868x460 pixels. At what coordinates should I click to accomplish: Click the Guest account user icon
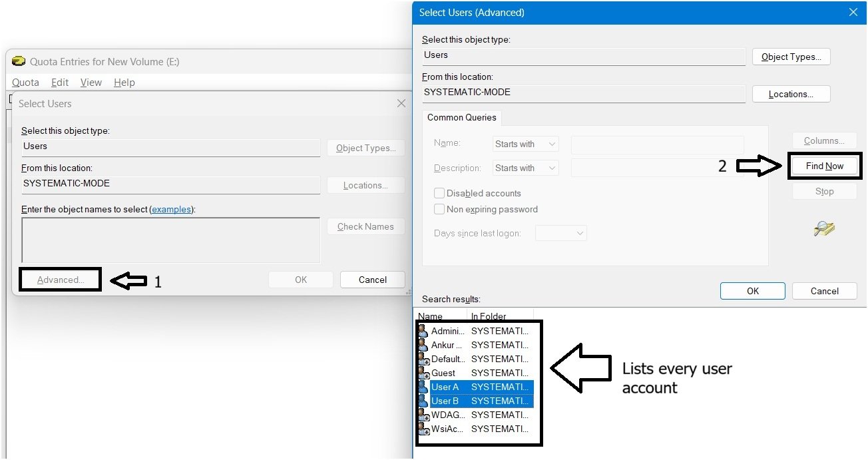point(423,373)
